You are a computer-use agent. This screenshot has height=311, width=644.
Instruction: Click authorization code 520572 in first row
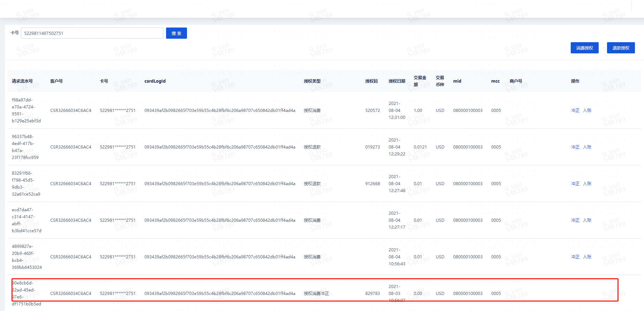pos(372,111)
